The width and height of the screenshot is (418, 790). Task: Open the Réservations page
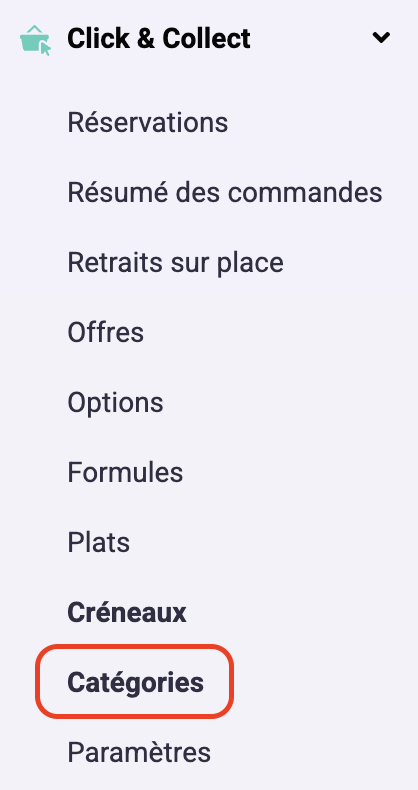(148, 122)
